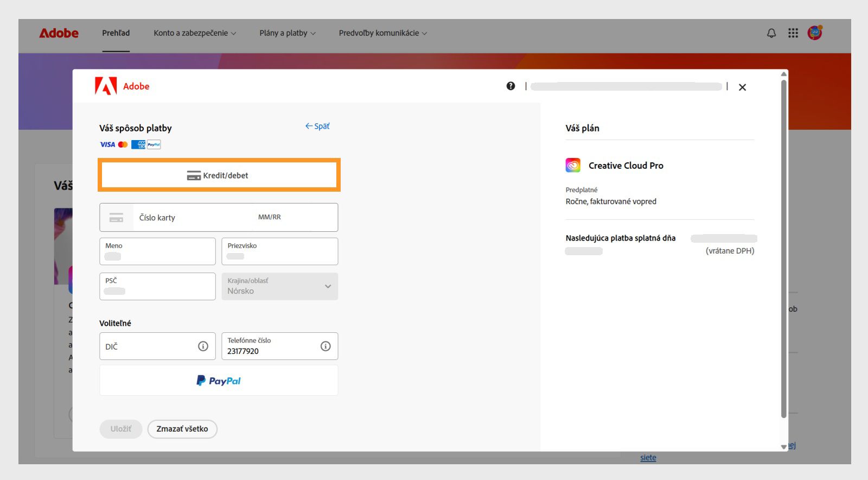Open the apps grid launcher
The height and width of the screenshot is (480, 868).
793,33
